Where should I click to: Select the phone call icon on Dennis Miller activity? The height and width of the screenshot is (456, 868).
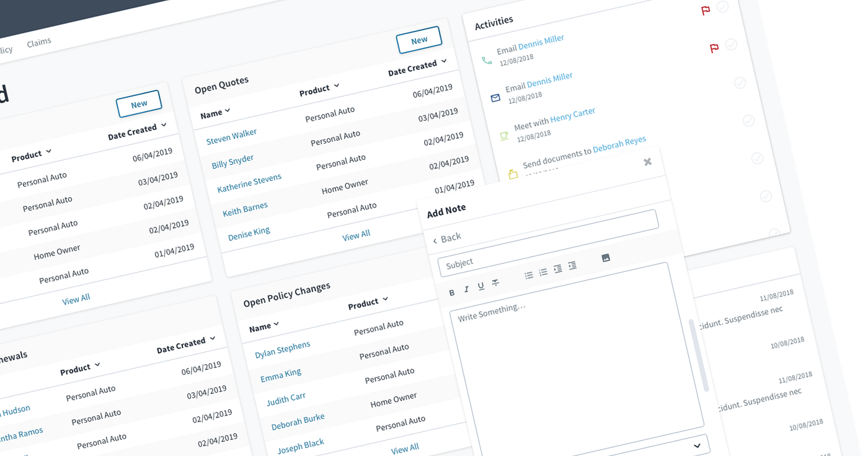pyautogui.click(x=486, y=62)
